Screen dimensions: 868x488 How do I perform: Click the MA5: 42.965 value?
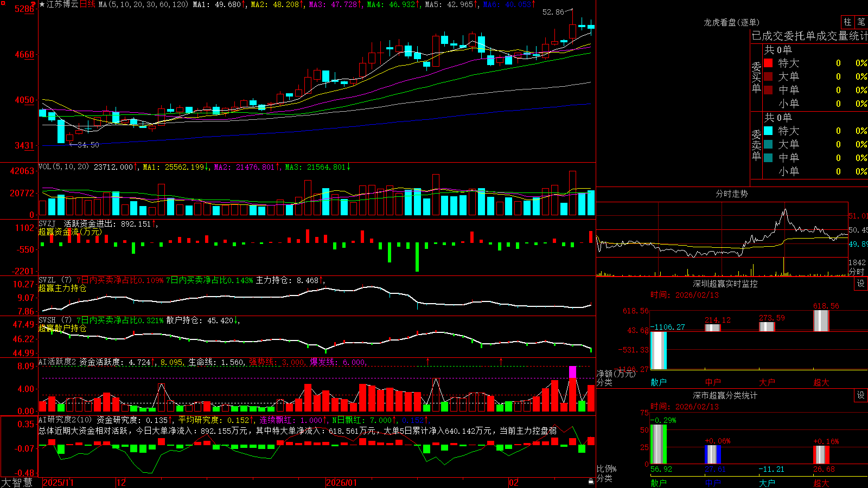coord(449,4)
